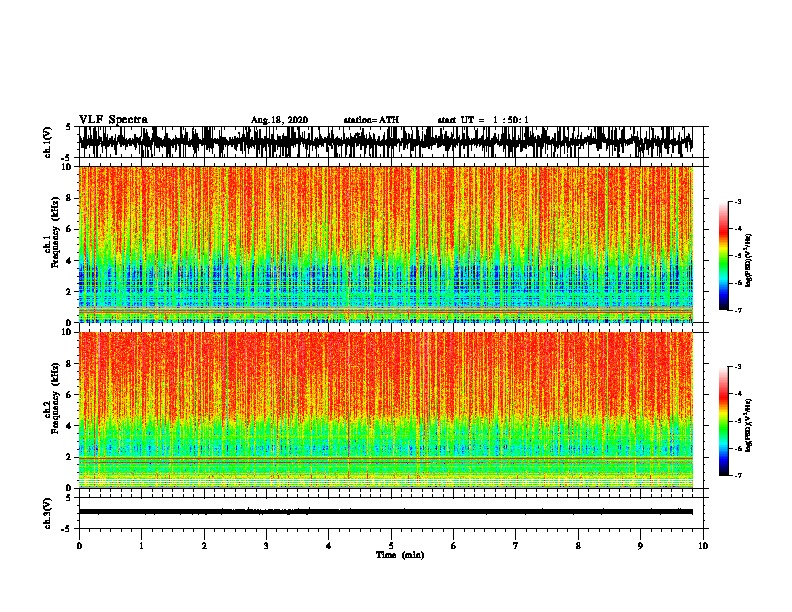The width and height of the screenshot is (792, 612).
Task: Click the "VLF Spectra" plot title
Action: [x=113, y=120]
